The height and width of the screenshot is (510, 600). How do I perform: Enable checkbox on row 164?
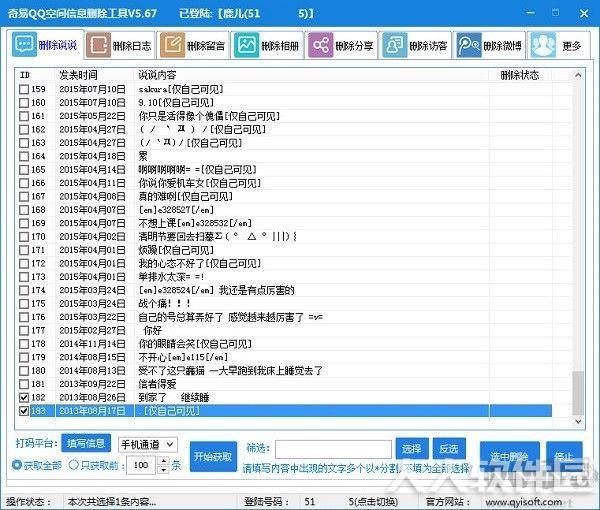pyautogui.click(x=24, y=156)
